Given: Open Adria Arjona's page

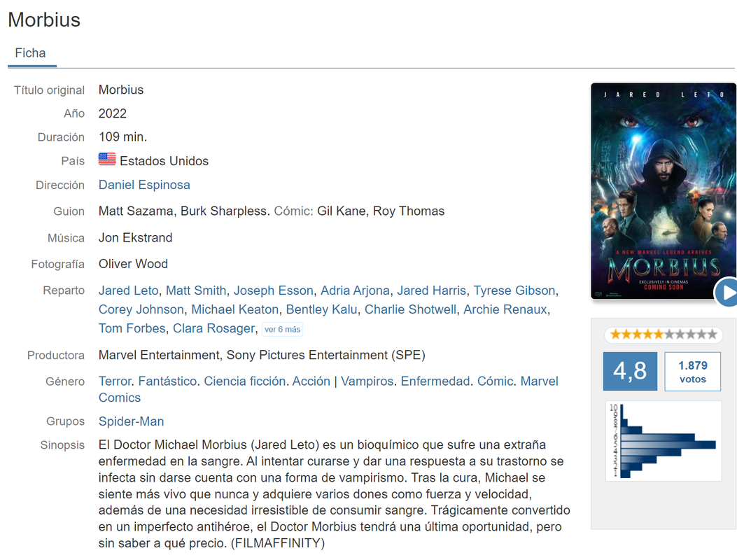Looking at the screenshot, I should click(x=355, y=290).
